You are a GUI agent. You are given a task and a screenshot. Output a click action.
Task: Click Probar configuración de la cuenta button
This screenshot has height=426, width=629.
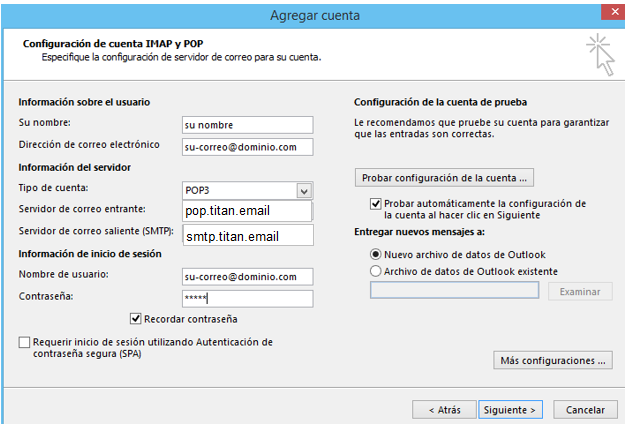(445, 177)
